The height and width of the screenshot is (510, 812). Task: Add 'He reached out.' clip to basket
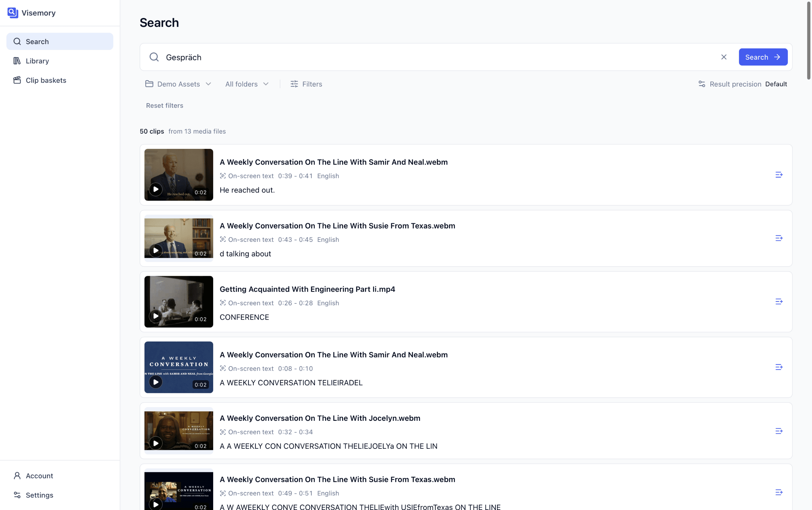tap(779, 175)
